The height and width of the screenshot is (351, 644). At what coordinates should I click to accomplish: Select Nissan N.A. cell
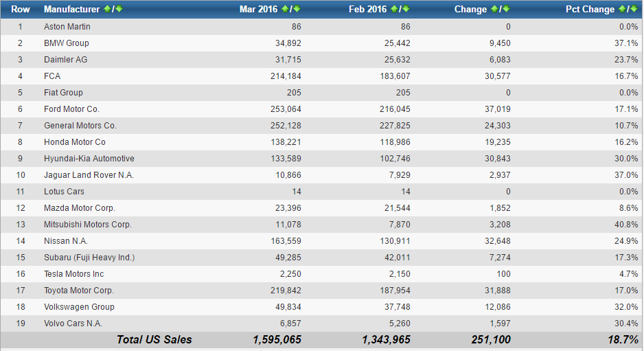(x=66, y=241)
